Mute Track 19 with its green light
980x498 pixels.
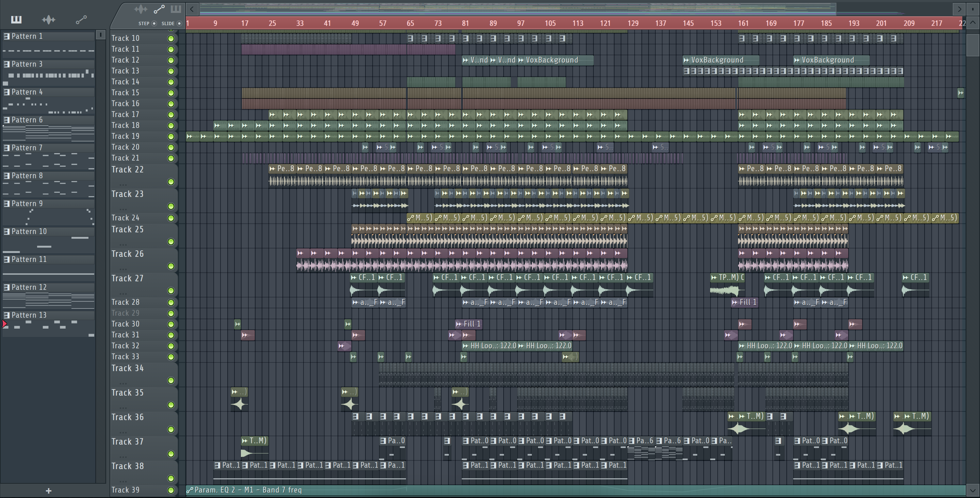coord(171,137)
